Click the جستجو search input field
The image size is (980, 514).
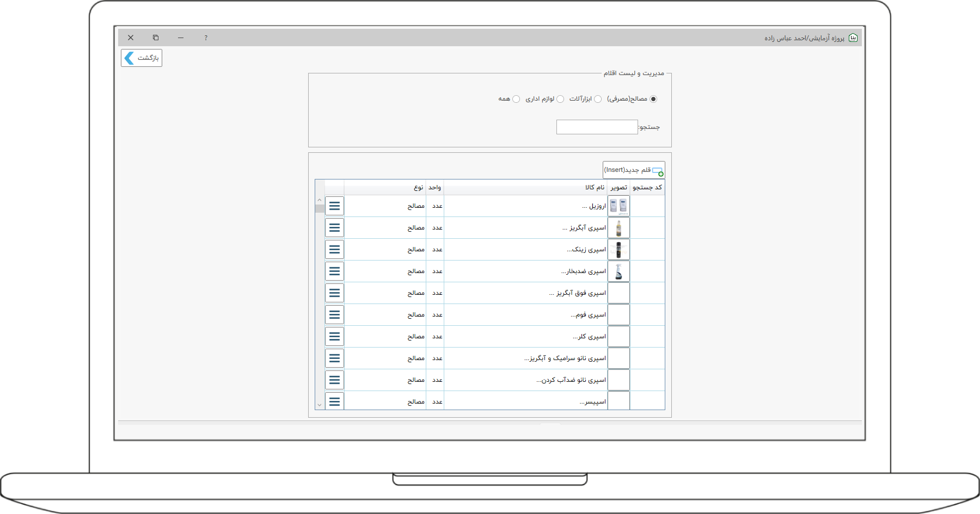(x=597, y=127)
